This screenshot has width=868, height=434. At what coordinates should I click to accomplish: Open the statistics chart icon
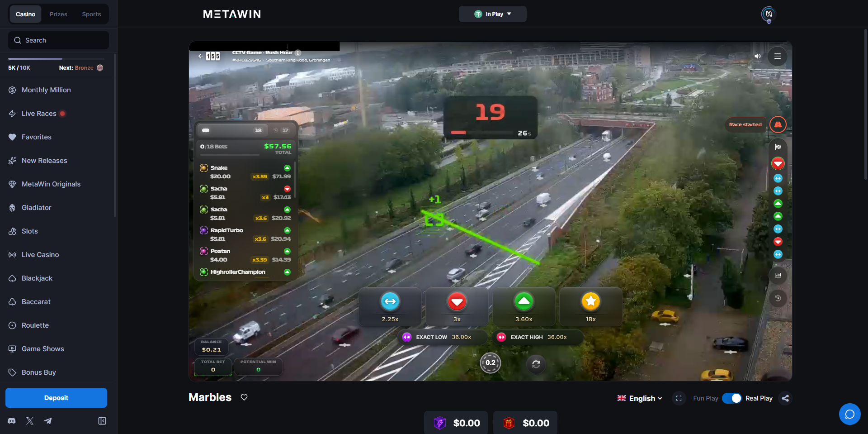tap(778, 275)
